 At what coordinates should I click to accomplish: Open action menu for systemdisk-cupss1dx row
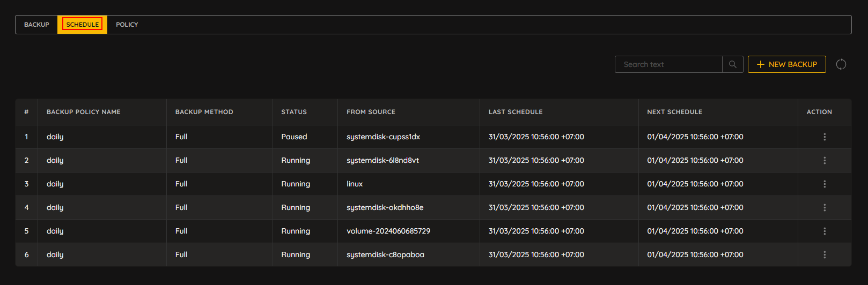825,137
